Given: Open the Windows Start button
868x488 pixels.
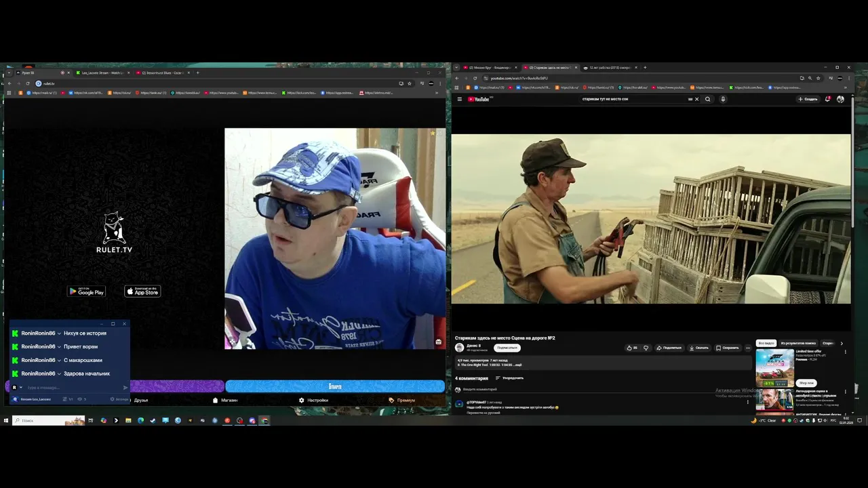Looking at the screenshot, I should [x=6, y=421].
